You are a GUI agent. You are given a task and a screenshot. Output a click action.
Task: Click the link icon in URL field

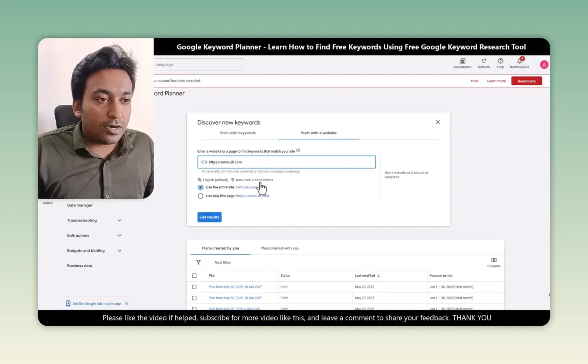(204, 162)
